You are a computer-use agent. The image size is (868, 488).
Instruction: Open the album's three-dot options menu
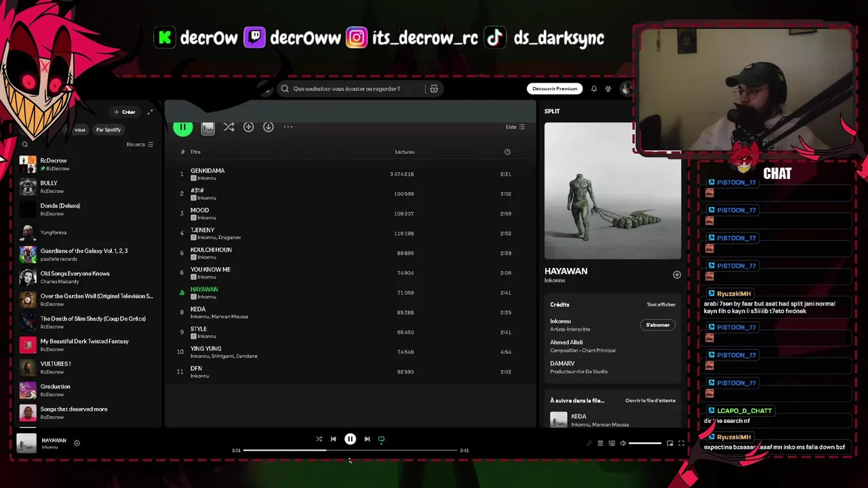click(x=288, y=127)
